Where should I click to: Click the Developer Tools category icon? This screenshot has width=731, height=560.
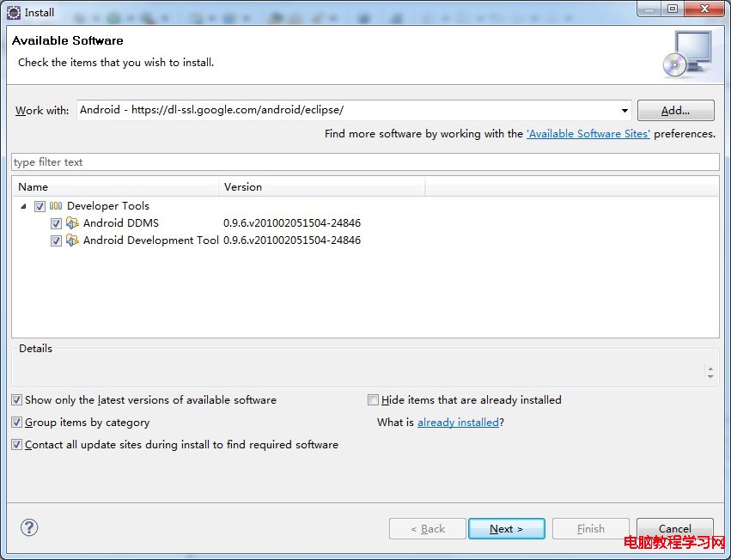tap(56, 205)
